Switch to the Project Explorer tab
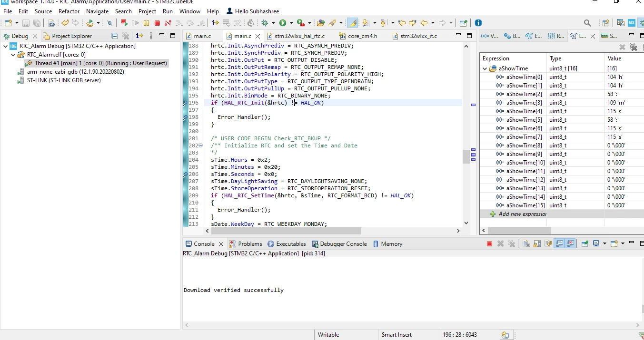 point(67,36)
